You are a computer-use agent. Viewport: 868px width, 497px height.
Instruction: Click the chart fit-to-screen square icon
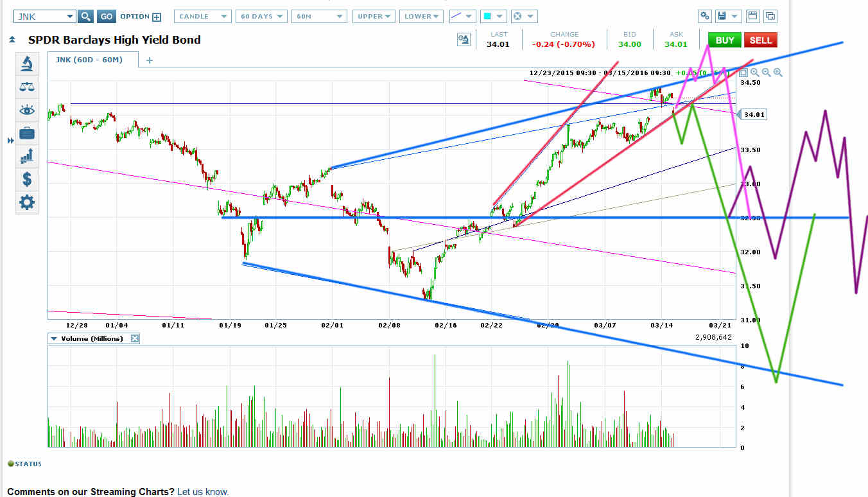click(x=743, y=73)
